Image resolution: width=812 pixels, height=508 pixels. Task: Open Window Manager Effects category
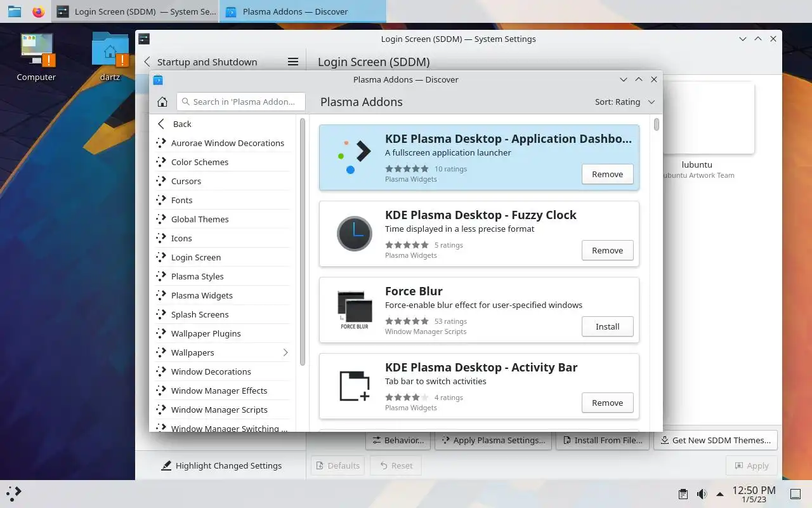pyautogui.click(x=223, y=391)
